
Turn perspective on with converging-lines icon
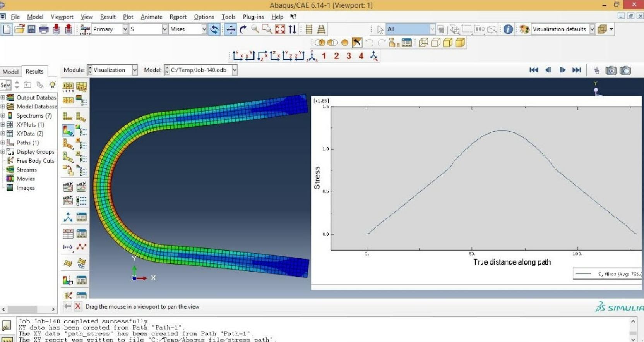tap(321, 29)
